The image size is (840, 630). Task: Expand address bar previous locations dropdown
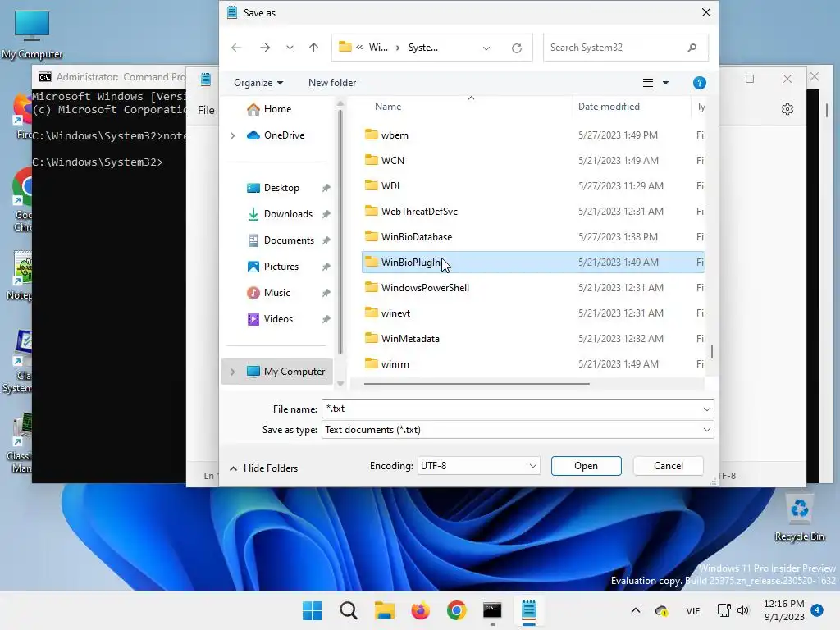tap(486, 48)
